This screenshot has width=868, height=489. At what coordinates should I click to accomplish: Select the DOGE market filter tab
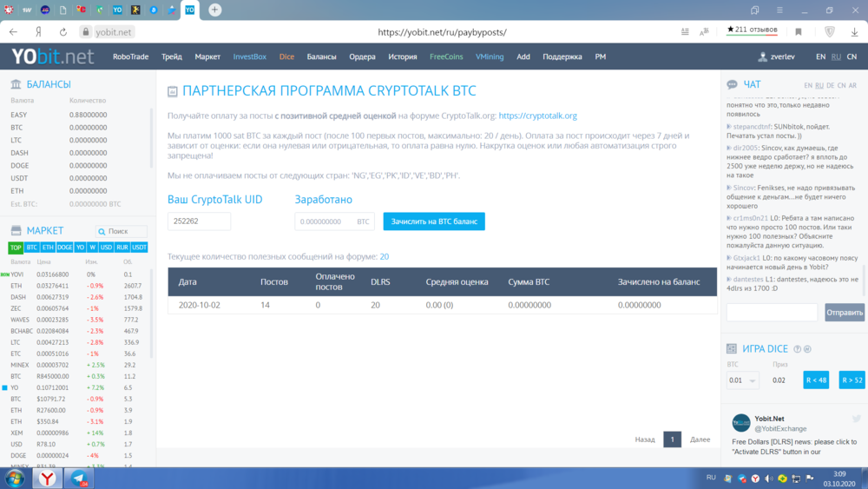pyautogui.click(x=64, y=247)
